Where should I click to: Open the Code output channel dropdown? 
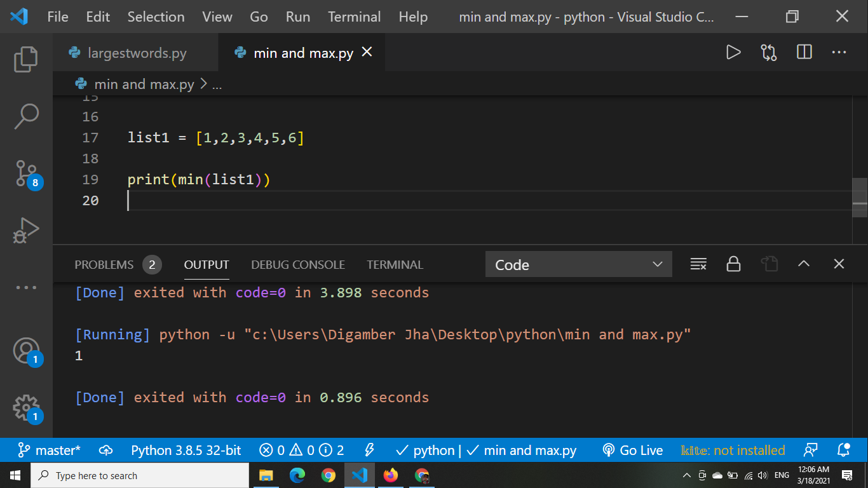(x=578, y=264)
